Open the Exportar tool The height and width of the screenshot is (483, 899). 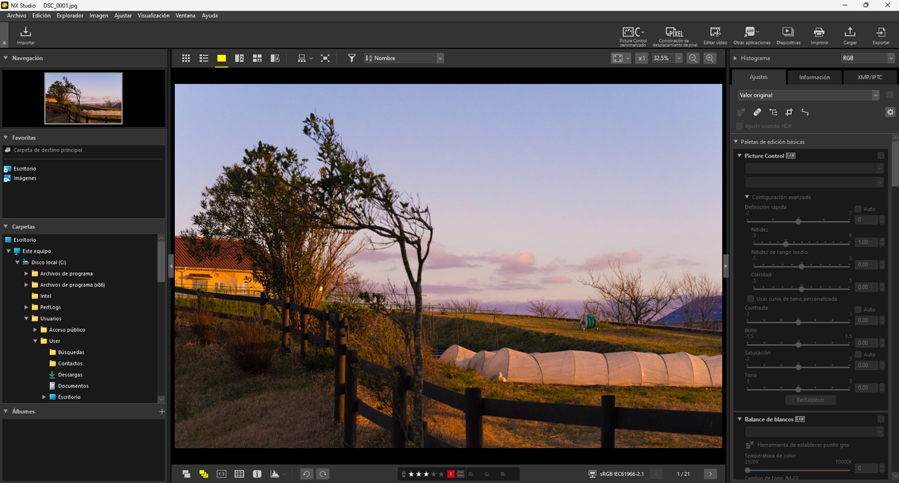coord(880,35)
